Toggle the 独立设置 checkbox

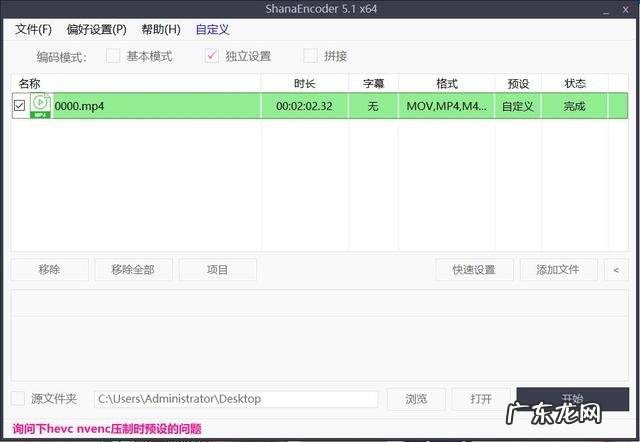[211, 56]
